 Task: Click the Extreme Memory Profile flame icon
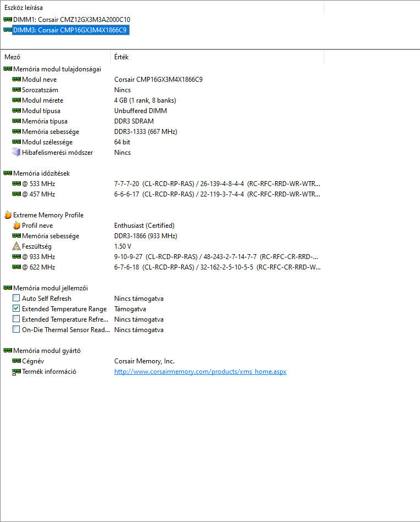coord(8,215)
